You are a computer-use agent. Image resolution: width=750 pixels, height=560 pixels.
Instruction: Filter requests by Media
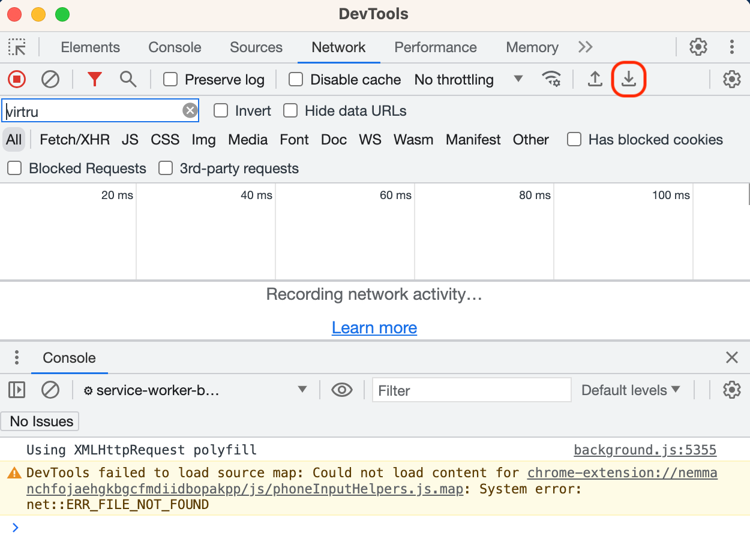click(x=248, y=140)
